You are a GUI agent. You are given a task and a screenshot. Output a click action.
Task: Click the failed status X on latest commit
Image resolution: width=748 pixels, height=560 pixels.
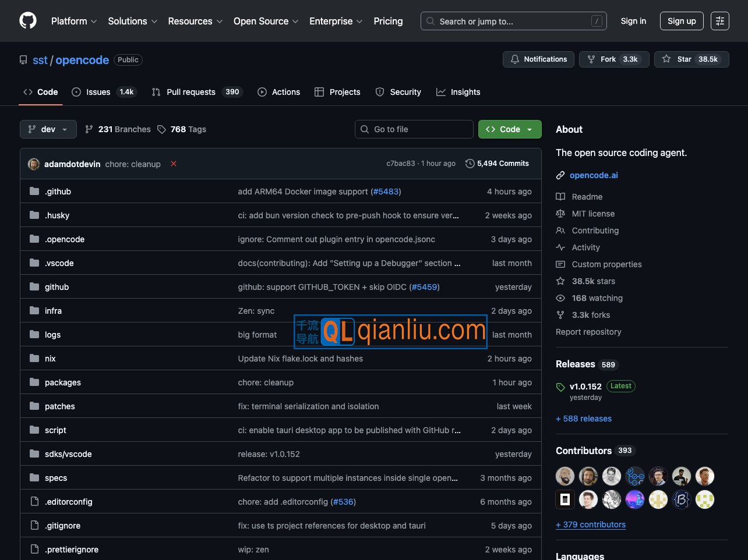coord(174,164)
